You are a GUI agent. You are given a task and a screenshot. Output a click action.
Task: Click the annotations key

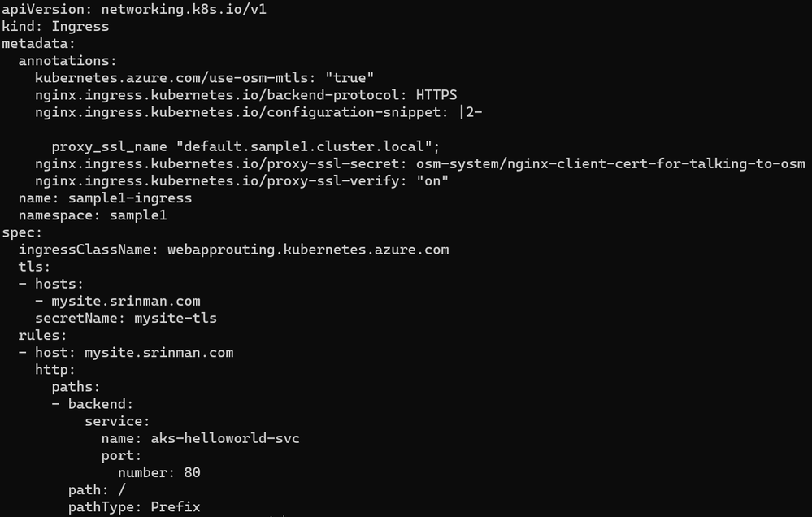click(67, 61)
